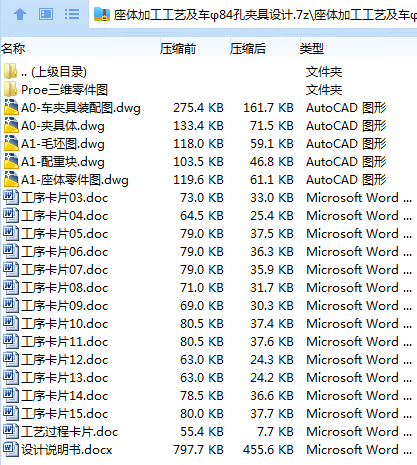Click the DWG icon of A1-配重块.dwg
This screenshot has height=465, width=417.
coord(11,161)
